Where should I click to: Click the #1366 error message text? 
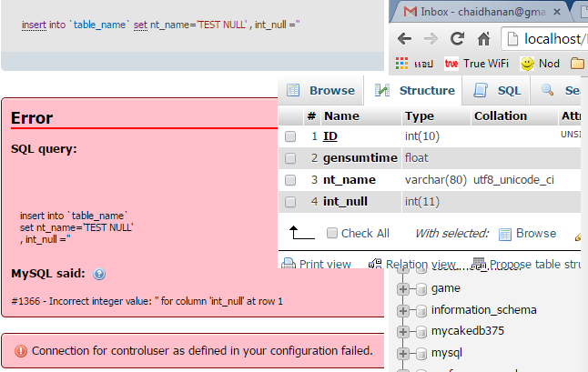pos(147,301)
